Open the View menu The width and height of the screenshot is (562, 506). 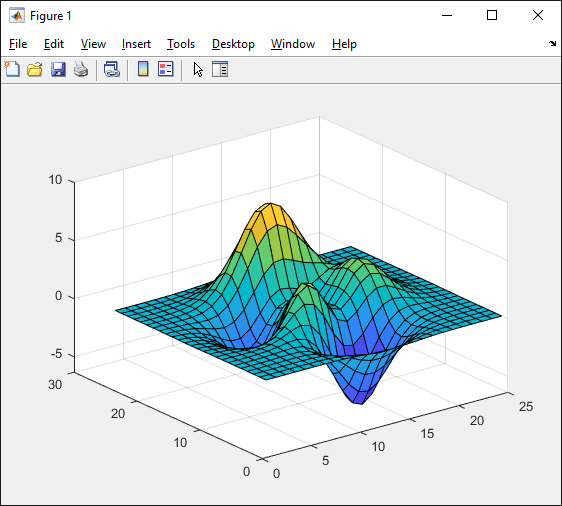[x=93, y=44]
